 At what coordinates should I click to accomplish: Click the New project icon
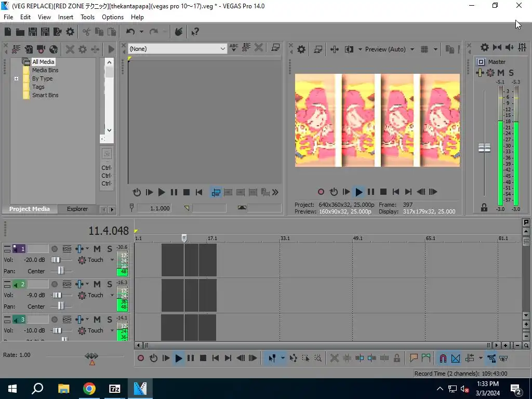[x=8, y=32]
